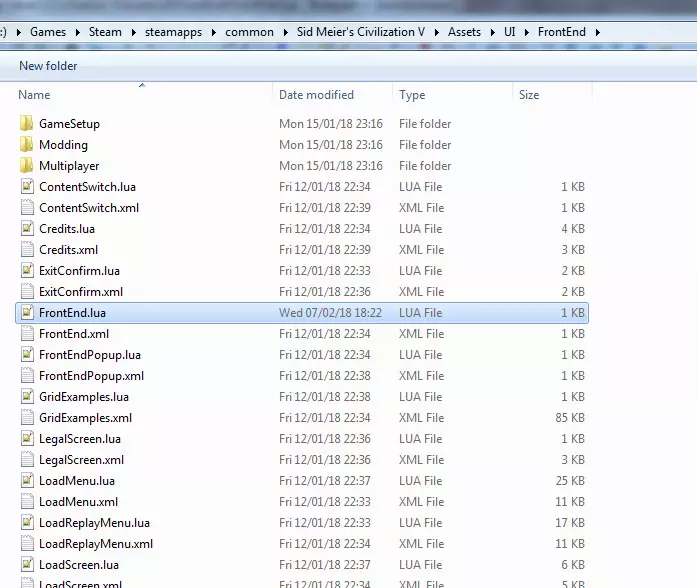The width and height of the screenshot is (697, 588).
Task: Click the ExitConfirm.xml file icon
Action: point(27,292)
